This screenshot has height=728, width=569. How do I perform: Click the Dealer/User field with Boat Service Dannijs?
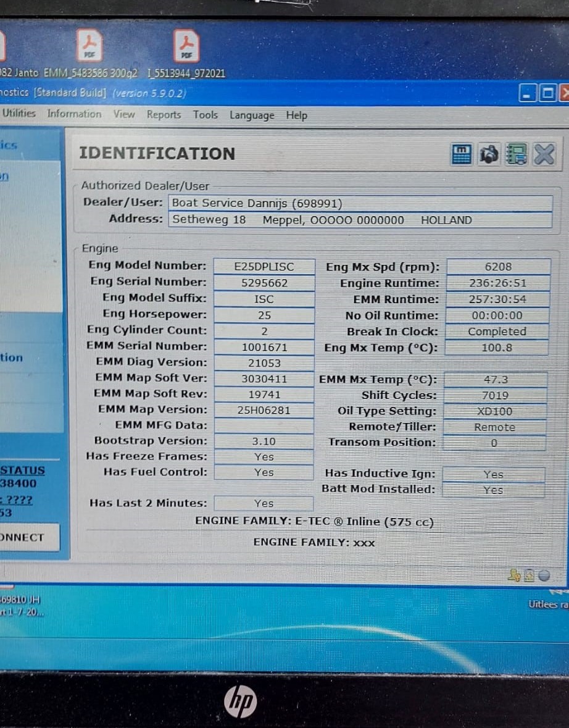(360, 203)
